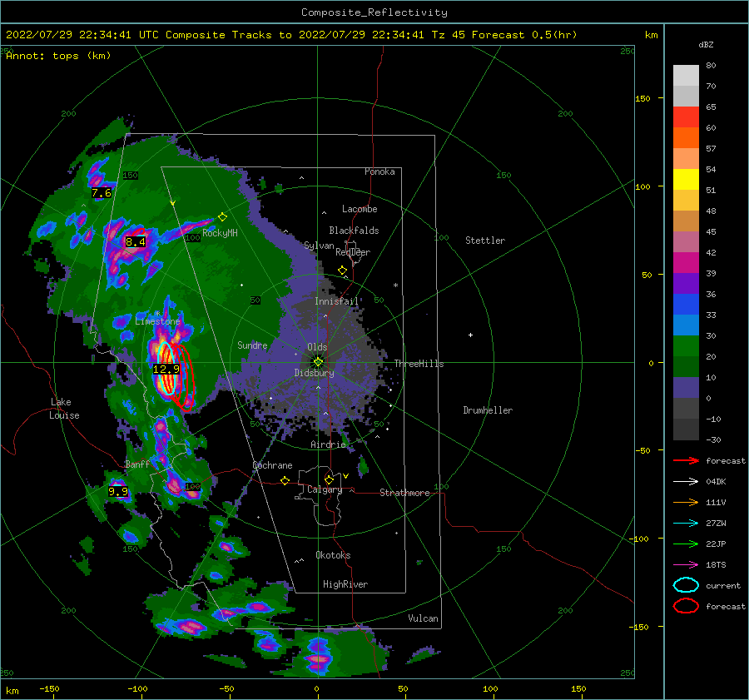749x700 pixels.
Task: Click the Limestone label
Action: (157, 321)
